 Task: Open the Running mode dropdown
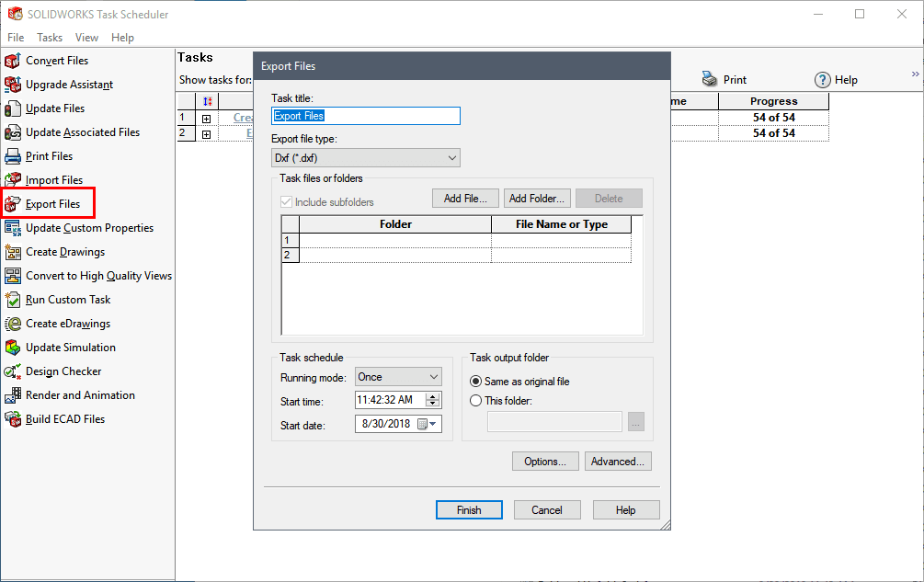[398, 377]
